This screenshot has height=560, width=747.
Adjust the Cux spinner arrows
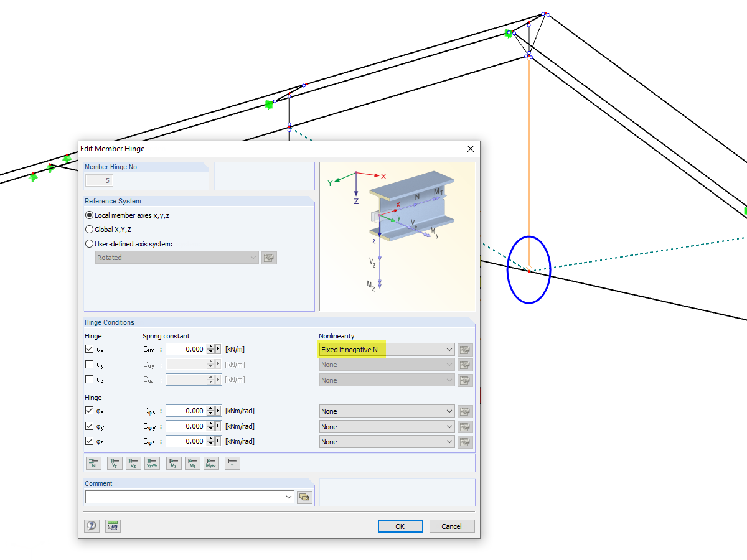[x=210, y=349]
